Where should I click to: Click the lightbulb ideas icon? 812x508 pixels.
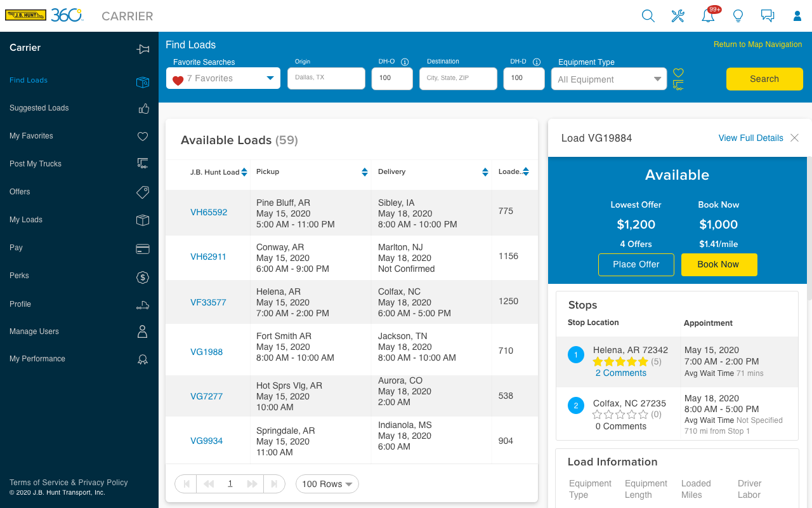click(x=738, y=16)
